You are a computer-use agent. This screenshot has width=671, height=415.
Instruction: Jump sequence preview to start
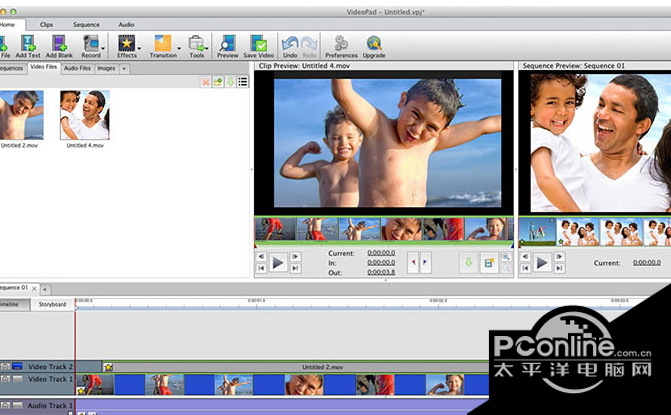(526, 268)
